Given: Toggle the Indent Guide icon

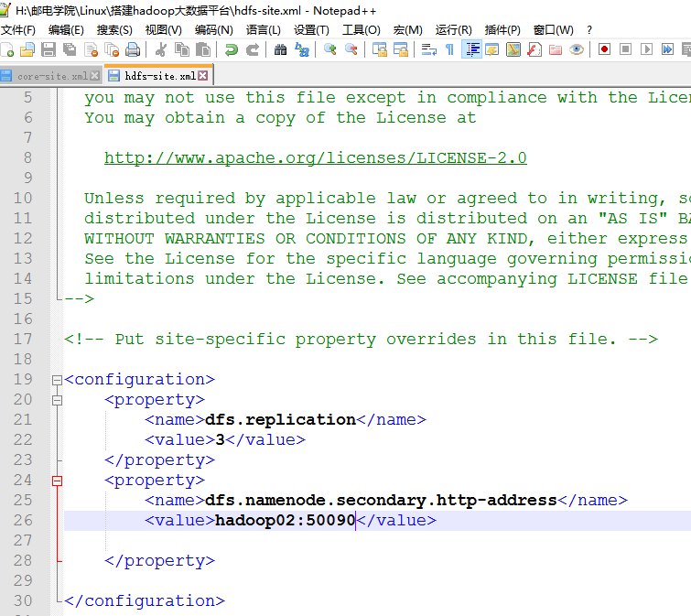Looking at the screenshot, I should tap(471, 49).
